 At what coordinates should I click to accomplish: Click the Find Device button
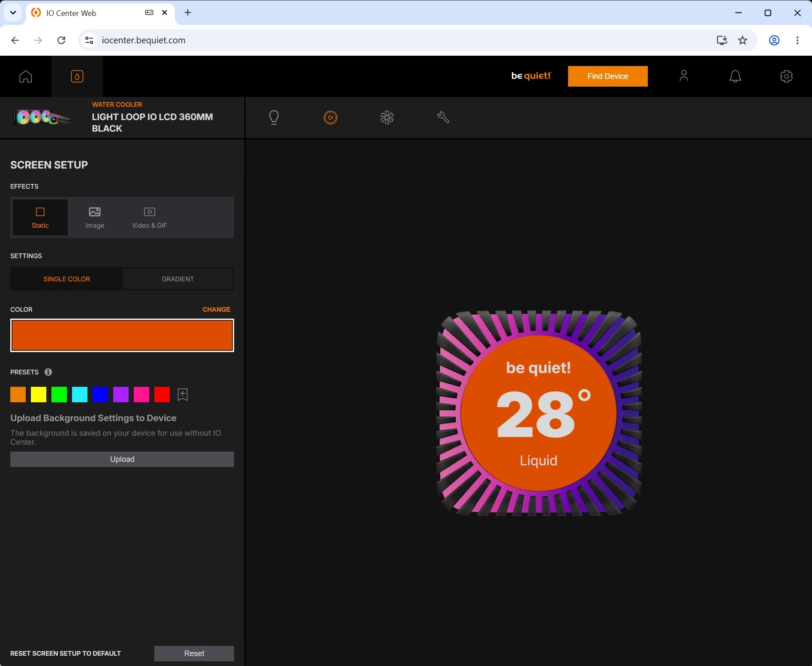click(x=608, y=76)
